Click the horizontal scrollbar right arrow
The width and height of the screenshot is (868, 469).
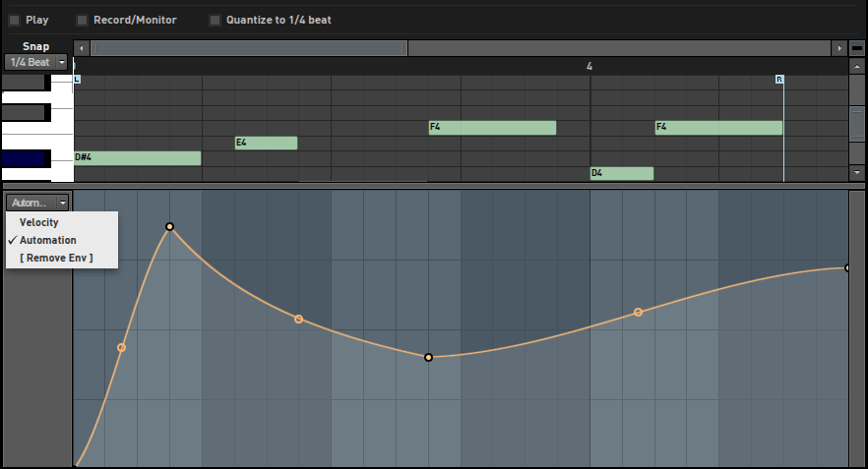839,48
